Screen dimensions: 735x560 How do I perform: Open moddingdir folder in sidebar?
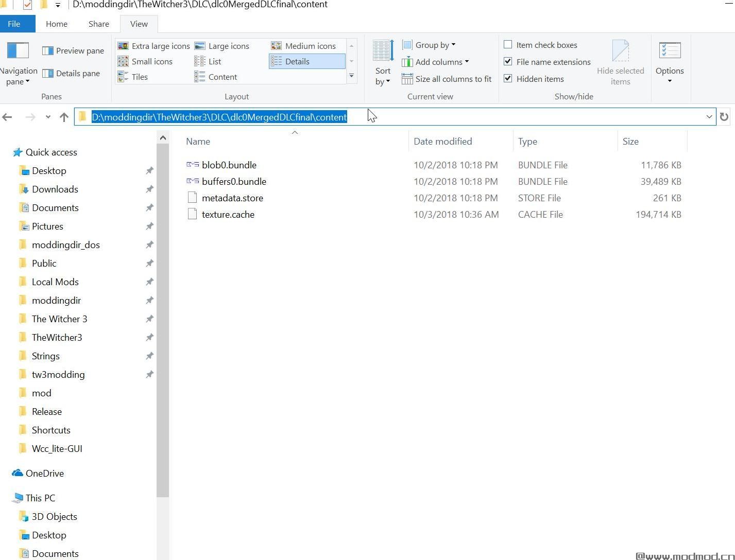[50, 300]
